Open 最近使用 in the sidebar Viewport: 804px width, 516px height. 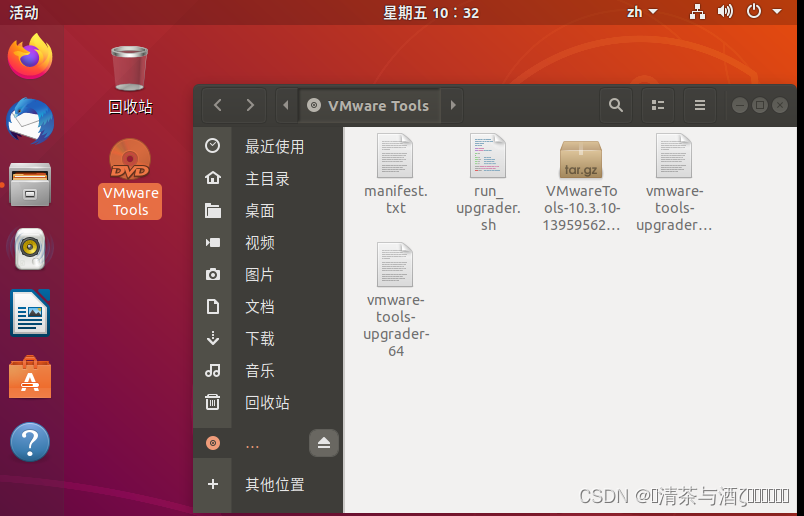click(268, 146)
